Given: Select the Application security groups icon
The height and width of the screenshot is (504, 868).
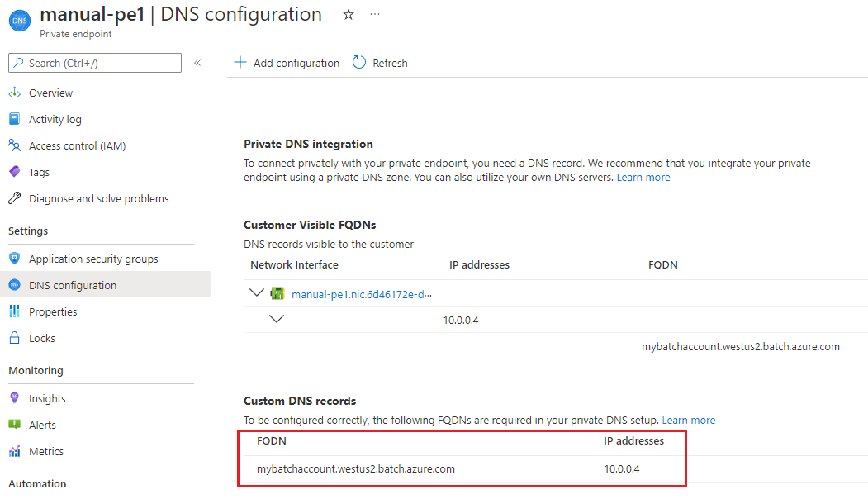Looking at the screenshot, I should [14, 258].
